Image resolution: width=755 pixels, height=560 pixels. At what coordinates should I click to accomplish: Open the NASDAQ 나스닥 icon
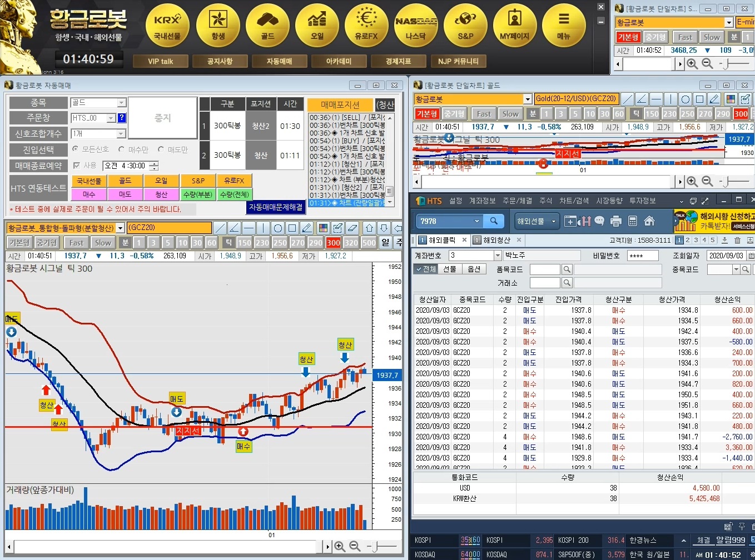pos(416,26)
